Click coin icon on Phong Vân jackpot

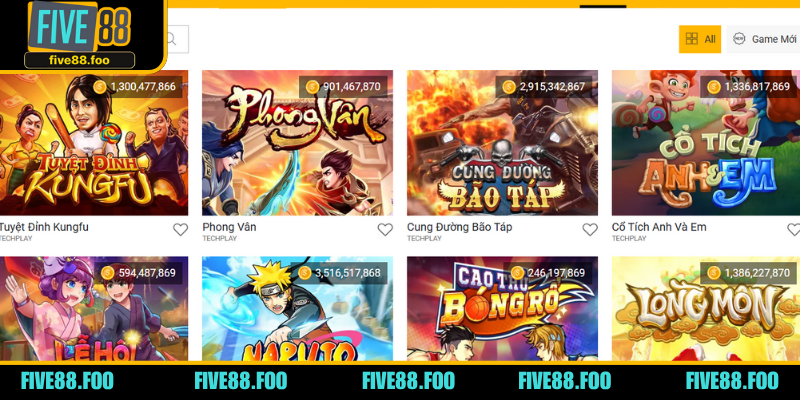pyautogui.click(x=312, y=87)
